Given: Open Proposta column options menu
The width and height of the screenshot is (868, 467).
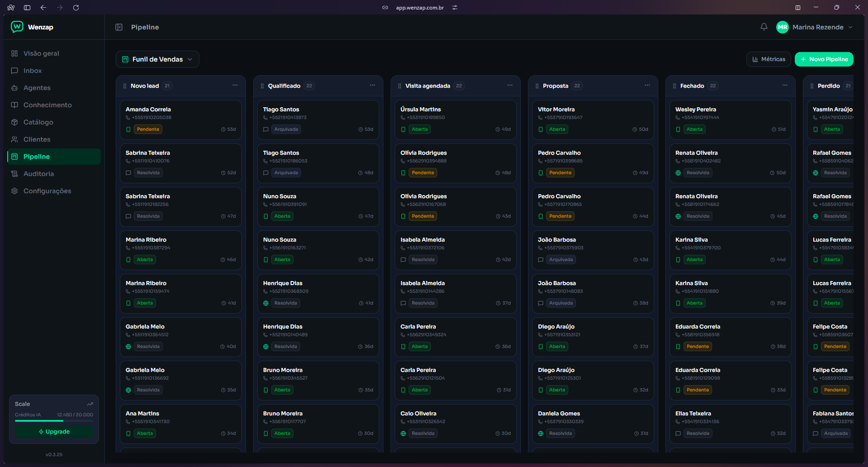Looking at the screenshot, I should (x=647, y=85).
